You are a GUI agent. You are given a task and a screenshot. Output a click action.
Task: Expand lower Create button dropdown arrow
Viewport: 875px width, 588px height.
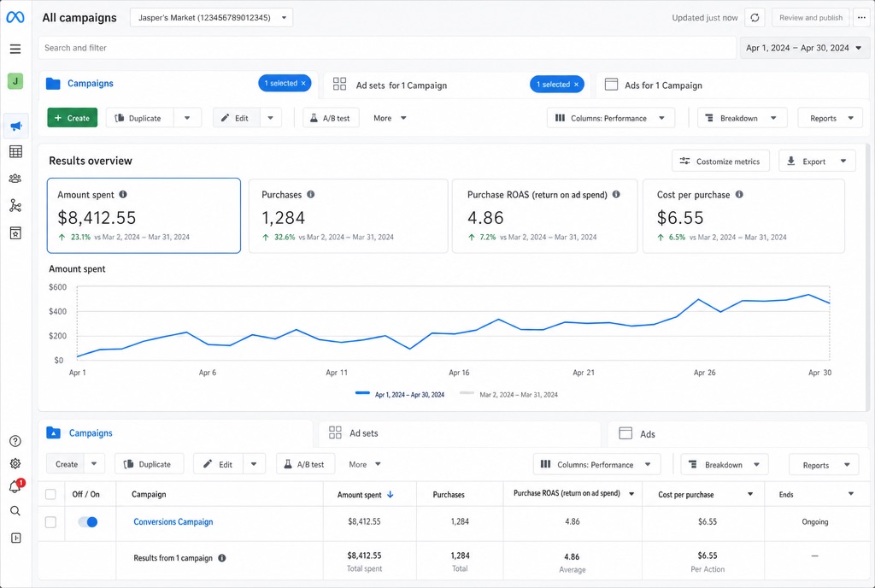point(94,464)
